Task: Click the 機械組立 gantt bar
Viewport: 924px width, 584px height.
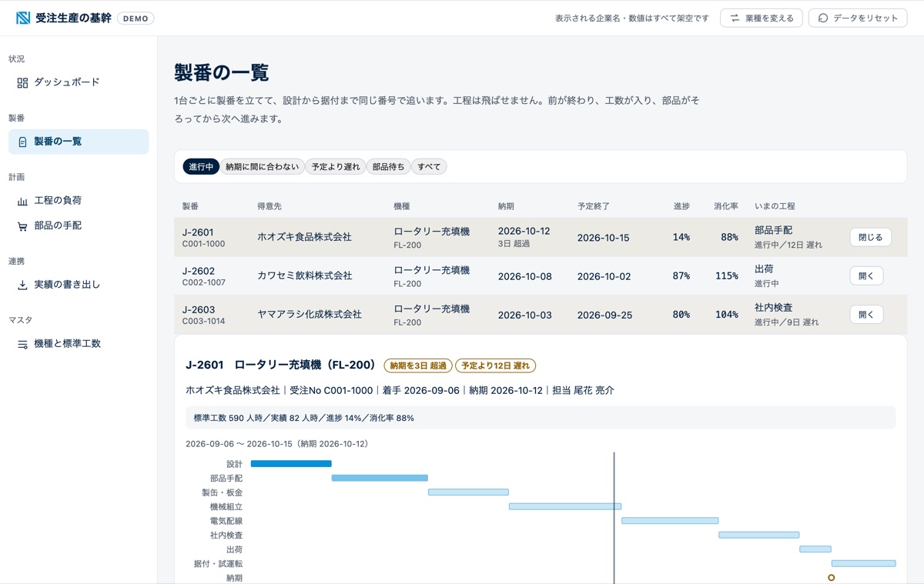Action: [x=565, y=506]
